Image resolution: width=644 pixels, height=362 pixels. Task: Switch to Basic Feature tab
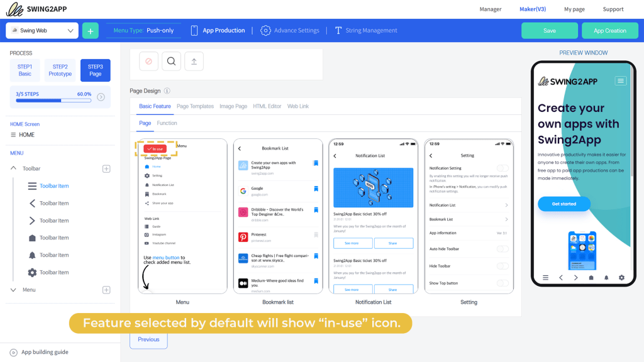coord(155,106)
